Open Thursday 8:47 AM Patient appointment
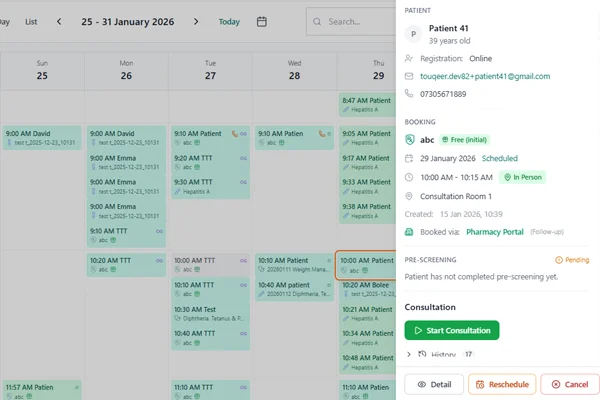The height and width of the screenshot is (400, 600). (x=367, y=104)
